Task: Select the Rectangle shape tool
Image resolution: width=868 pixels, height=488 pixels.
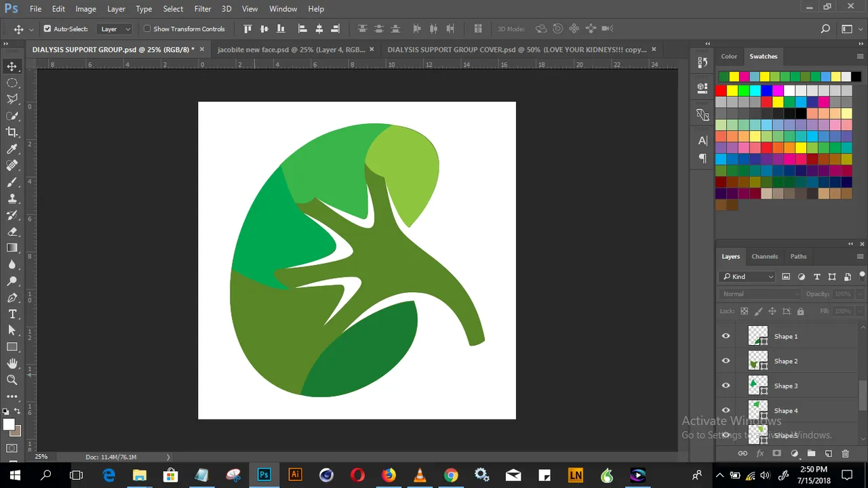Action: pyautogui.click(x=12, y=347)
